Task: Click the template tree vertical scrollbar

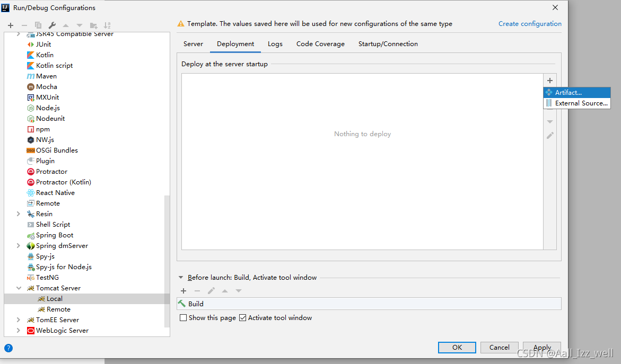Action: (x=167, y=261)
